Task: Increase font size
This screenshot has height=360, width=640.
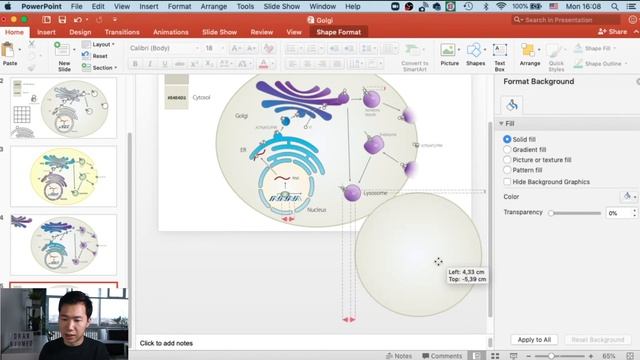Action: 236,48
